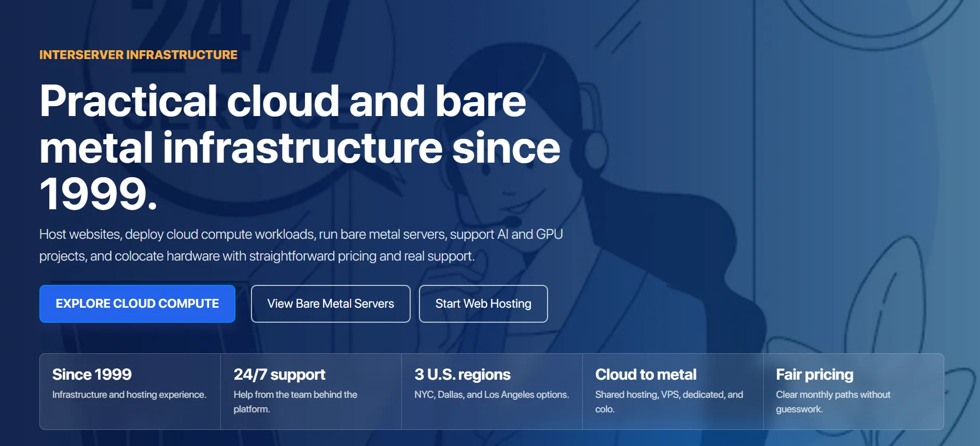Click the 'Fair pricing' card title
The image size is (980, 446).
(x=815, y=374)
